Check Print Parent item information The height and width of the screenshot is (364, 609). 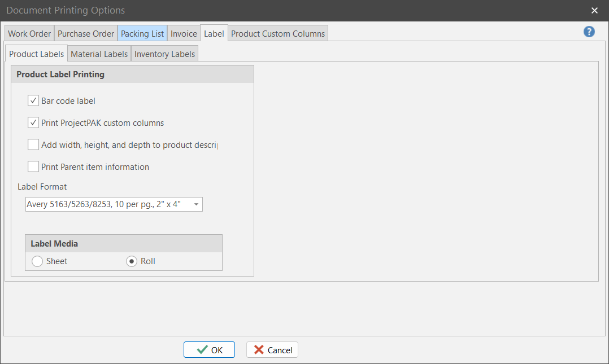tap(33, 167)
